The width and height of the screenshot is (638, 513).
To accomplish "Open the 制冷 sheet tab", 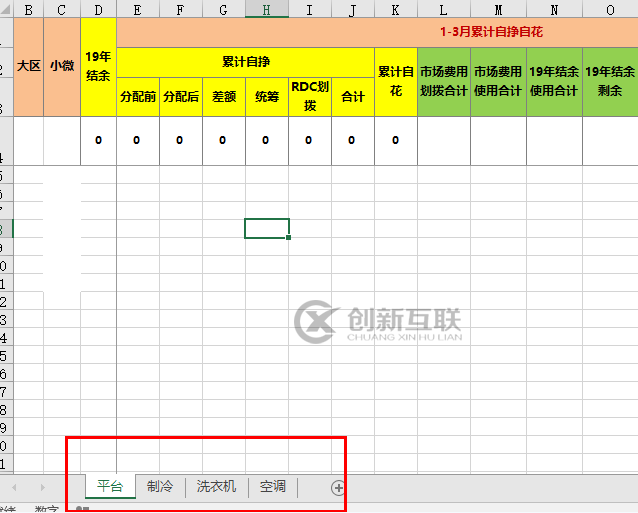I will tap(160, 486).
